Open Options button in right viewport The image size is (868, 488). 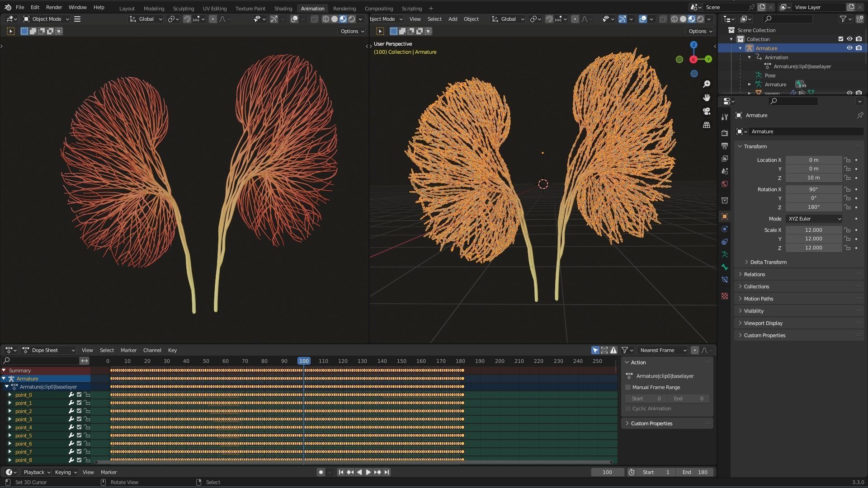[700, 31]
